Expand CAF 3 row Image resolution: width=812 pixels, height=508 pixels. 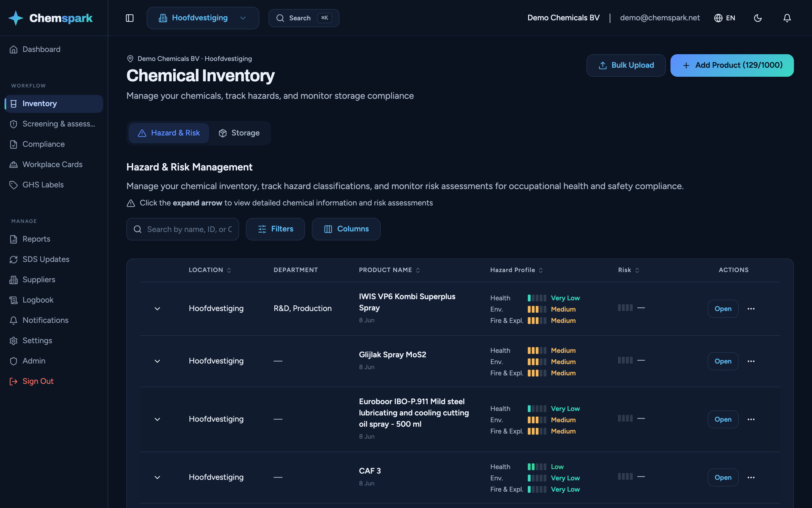(x=157, y=478)
